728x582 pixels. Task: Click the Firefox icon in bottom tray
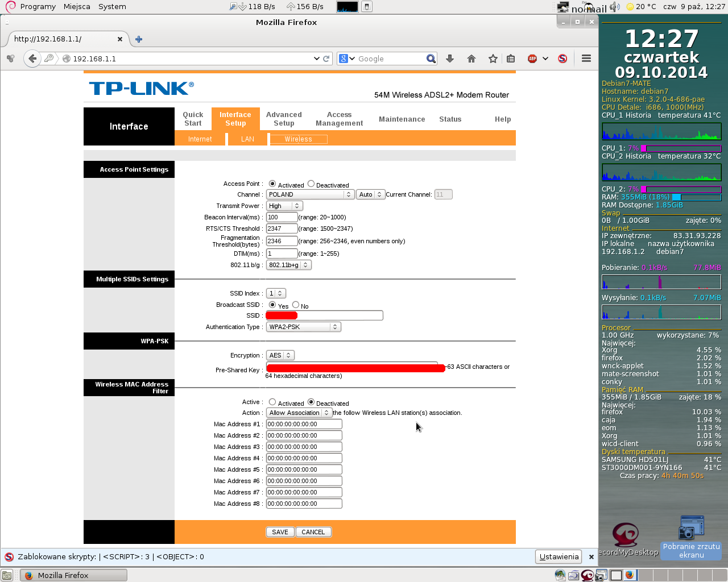[x=630, y=575]
